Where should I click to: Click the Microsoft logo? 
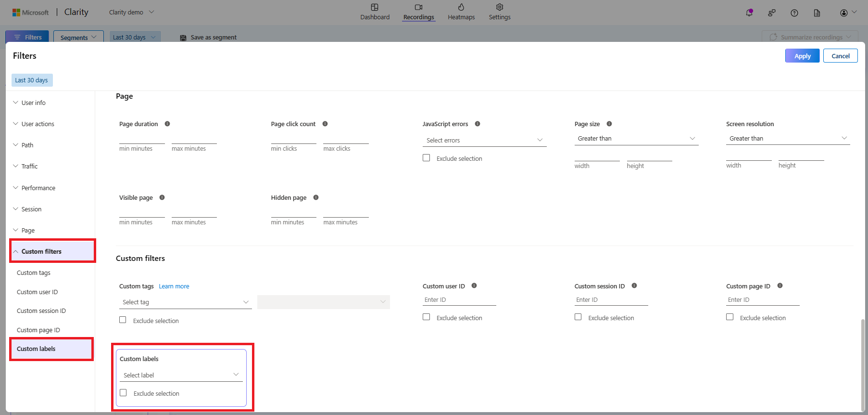[31, 13]
